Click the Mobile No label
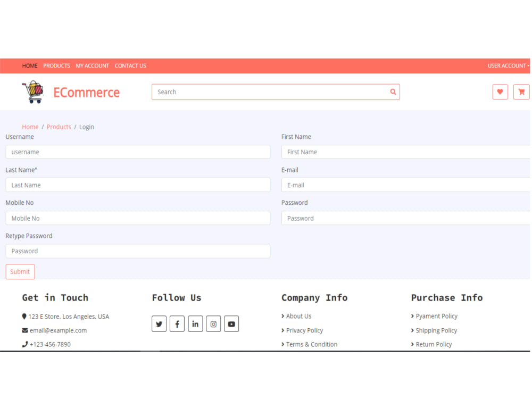Viewport: 532px width, 399px height. (19, 203)
